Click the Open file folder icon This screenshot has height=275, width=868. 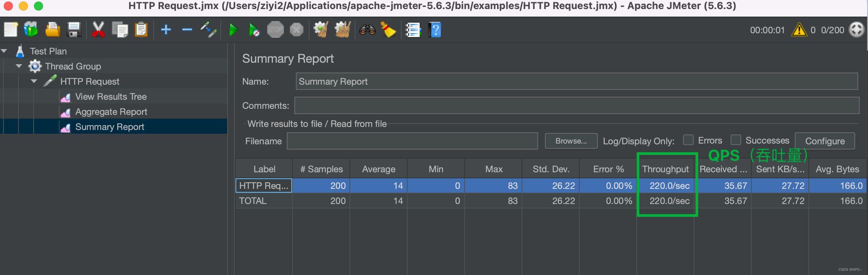point(52,29)
